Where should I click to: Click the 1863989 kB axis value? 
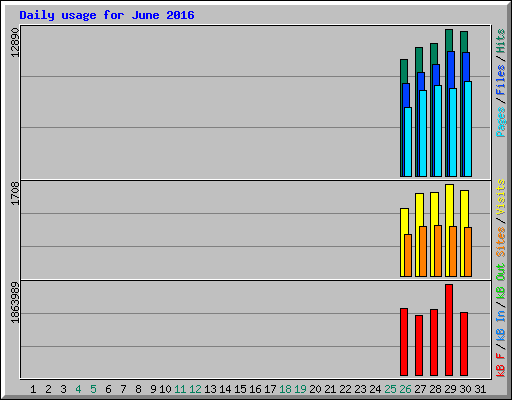tap(15, 303)
